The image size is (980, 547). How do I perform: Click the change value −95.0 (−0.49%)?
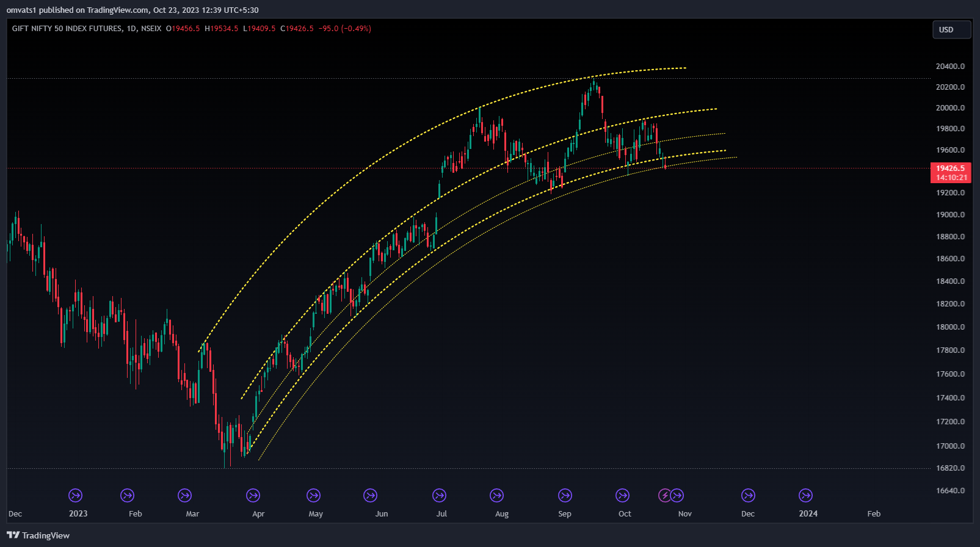click(x=345, y=29)
